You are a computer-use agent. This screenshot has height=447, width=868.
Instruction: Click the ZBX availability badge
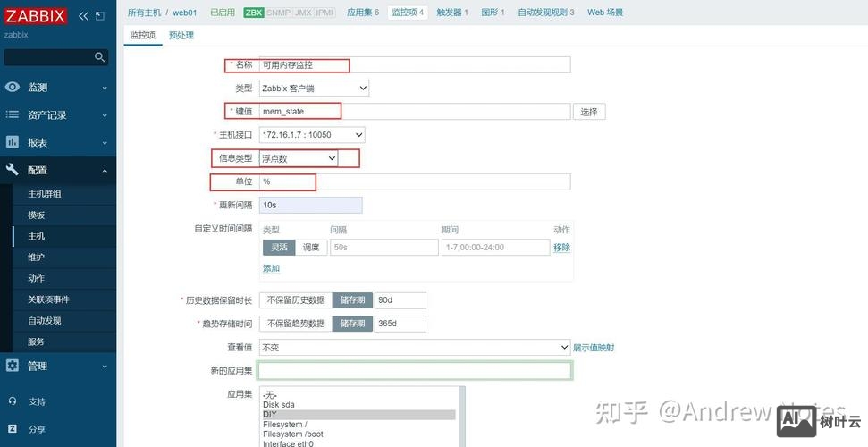point(254,13)
